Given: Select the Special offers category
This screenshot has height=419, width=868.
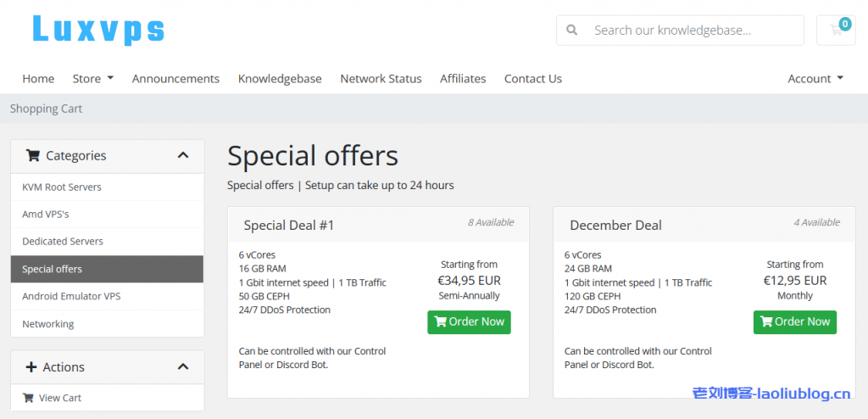Looking at the screenshot, I should (107, 270).
